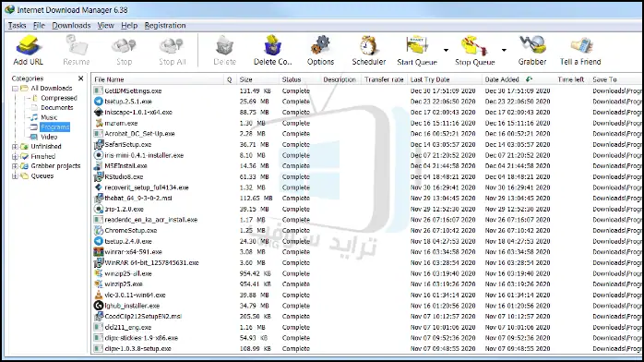Click the Stop All toolbar icon
The width and height of the screenshot is (644, 362).
coord(172,45)
